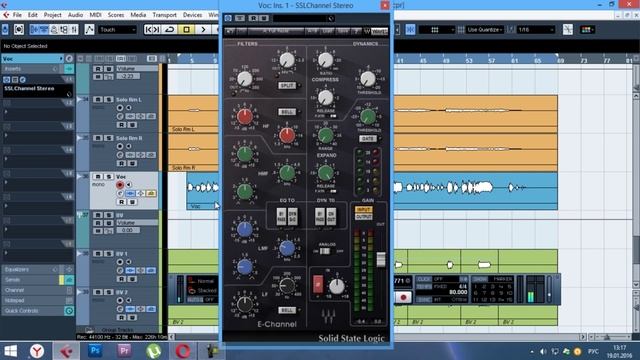Toggle the cycle loop button
The width and height of the screenshot is (640, 360).
169,29
